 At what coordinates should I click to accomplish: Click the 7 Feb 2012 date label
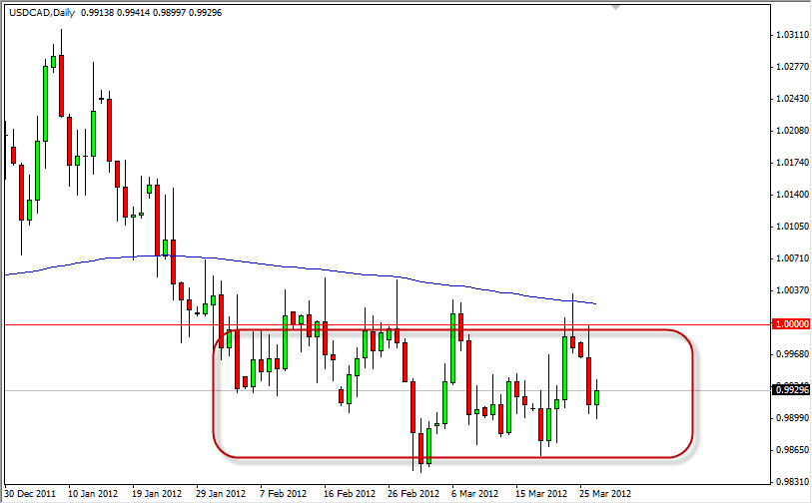[284, 494]
